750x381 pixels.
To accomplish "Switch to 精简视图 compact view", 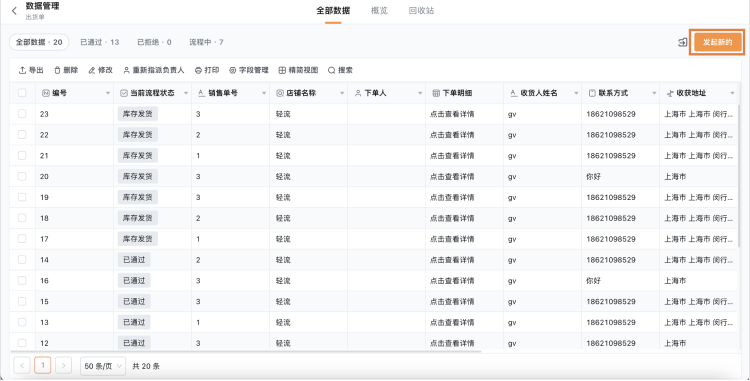I will point(298,70).
